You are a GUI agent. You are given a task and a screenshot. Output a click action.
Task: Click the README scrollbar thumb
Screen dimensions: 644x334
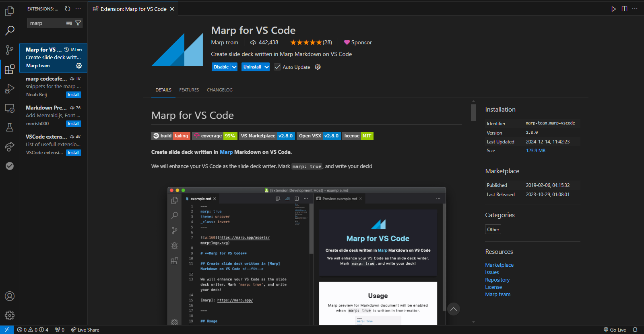click(473, 112)
